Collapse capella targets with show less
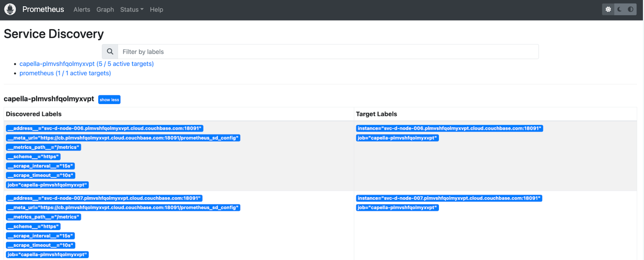The width and height of the screenshot is (644, 260). tap(109, 100)
